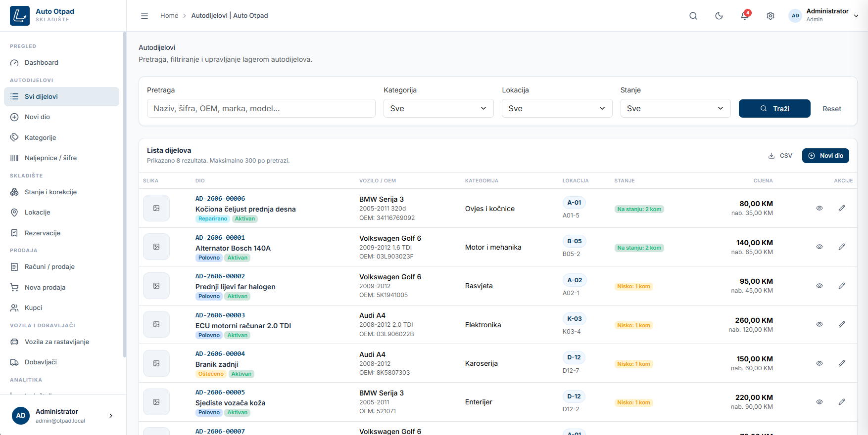Edit Kočiona čeljust prednja desna part
868x435 pixels.
[842, 208]
